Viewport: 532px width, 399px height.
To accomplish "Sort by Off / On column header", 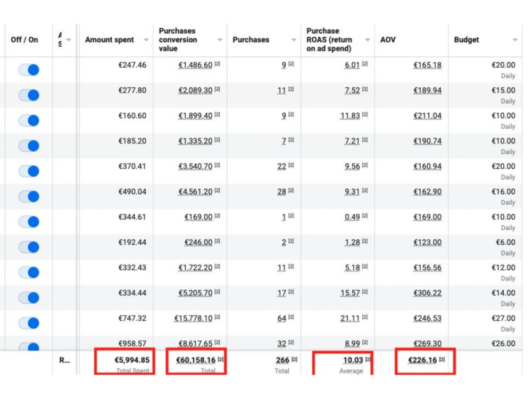I will coord(24,40).
